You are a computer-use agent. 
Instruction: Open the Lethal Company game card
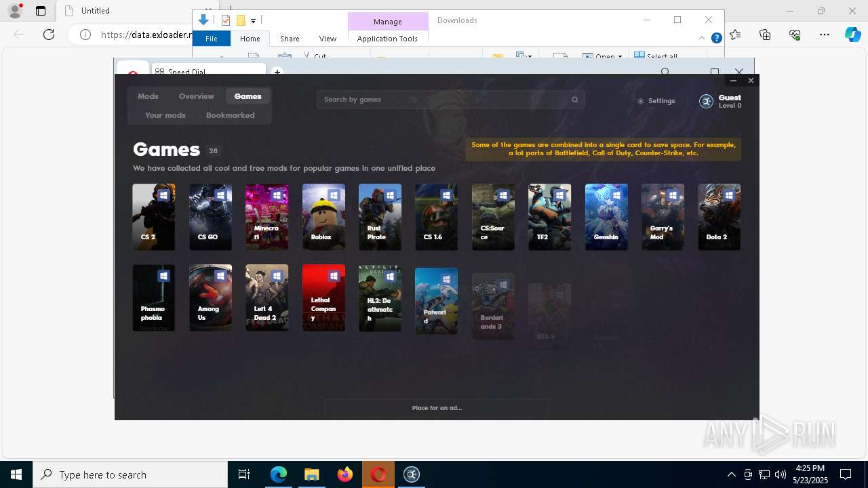tap(323, 298)
